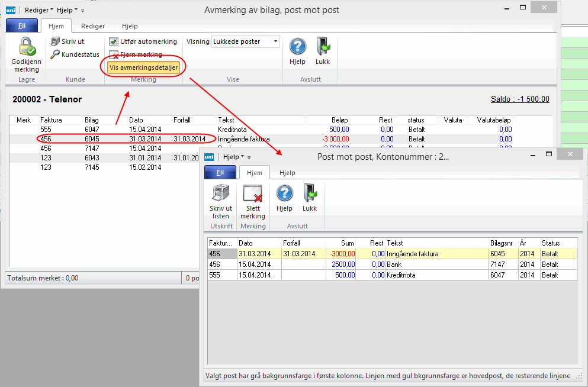Click Hjelp icon in the Post mot post window
588x387 pixels.
(x=284, y=193)
